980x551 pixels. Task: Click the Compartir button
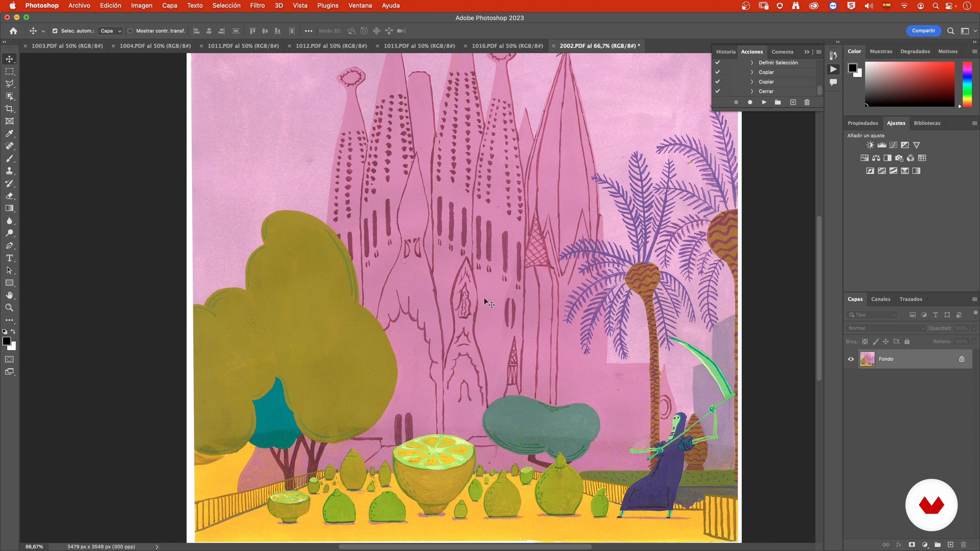[x=923, y=31]
